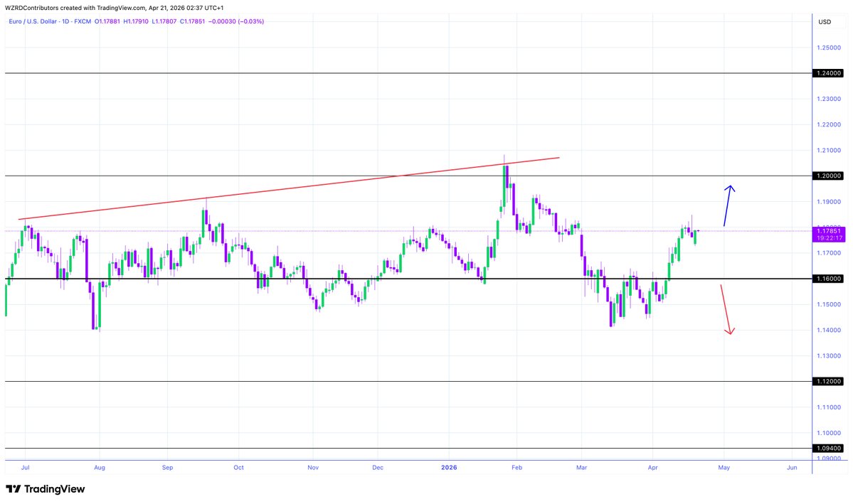Click the Dec label on time axis

pyautogui.click(x=378, y=468)
